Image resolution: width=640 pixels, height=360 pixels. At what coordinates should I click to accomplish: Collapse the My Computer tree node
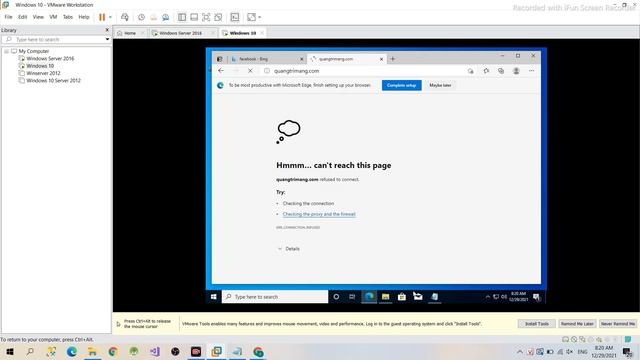click(x=7, y=51)
